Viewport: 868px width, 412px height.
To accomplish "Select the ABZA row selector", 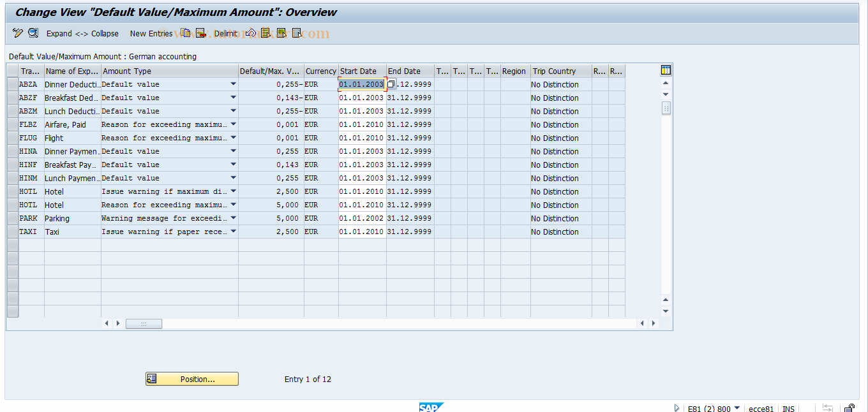I will (12, 84).
